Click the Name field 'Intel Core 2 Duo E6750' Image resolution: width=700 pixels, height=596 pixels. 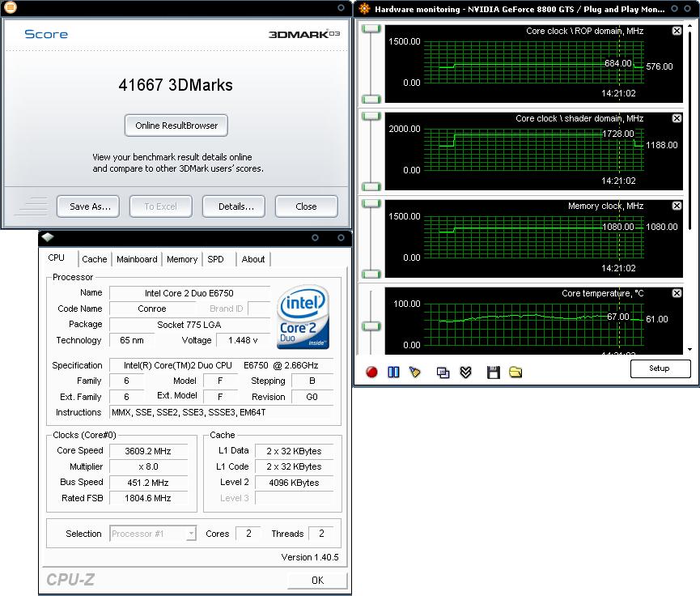(189, 293)
